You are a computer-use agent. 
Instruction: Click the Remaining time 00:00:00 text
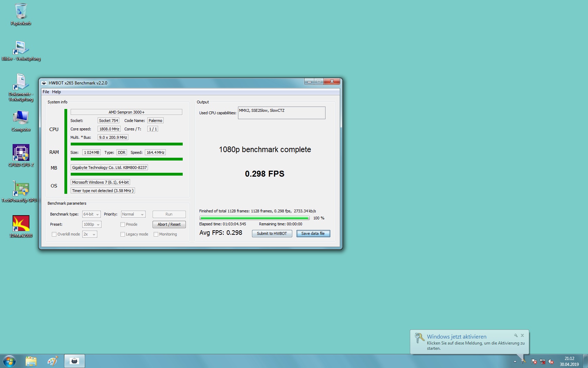click(x=281, y=224)
